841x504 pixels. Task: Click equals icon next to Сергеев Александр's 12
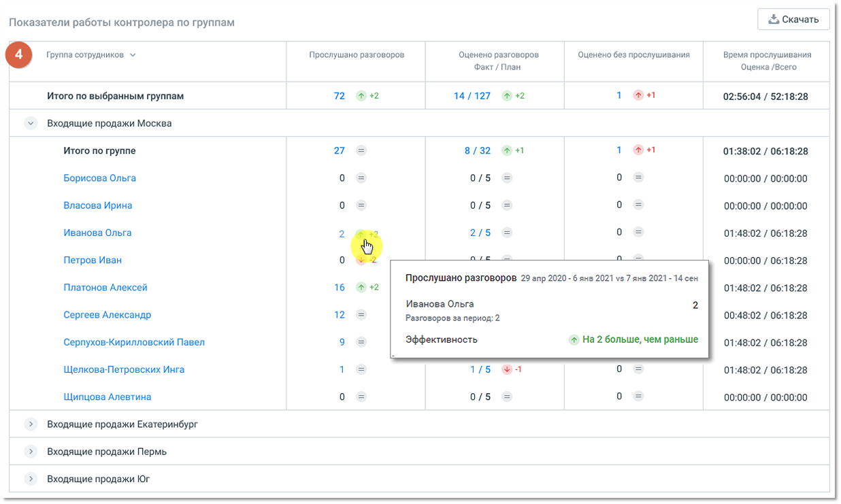click(361, 315)
